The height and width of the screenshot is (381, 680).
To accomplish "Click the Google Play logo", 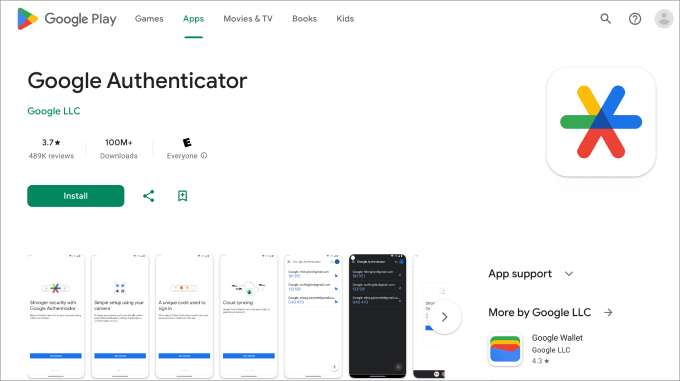I will pyautogui.click(x=67, y=19).
